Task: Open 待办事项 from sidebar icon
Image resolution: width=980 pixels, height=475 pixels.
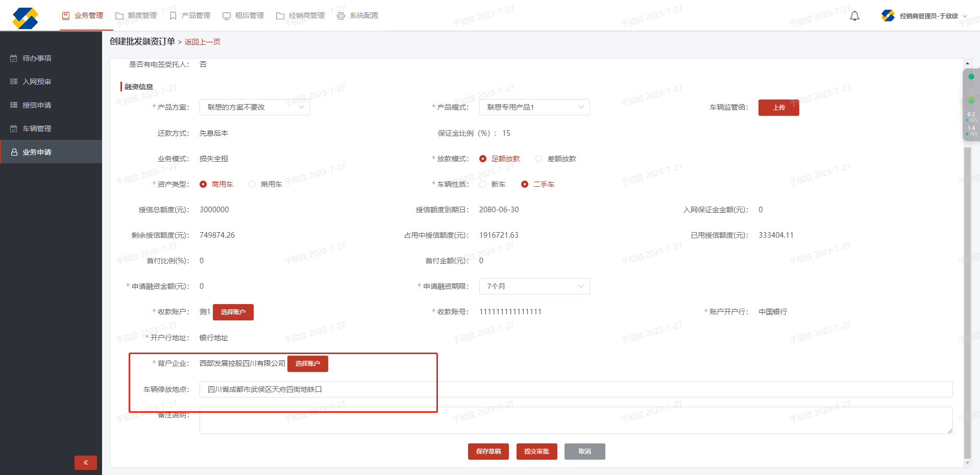Action: point(14,58)
